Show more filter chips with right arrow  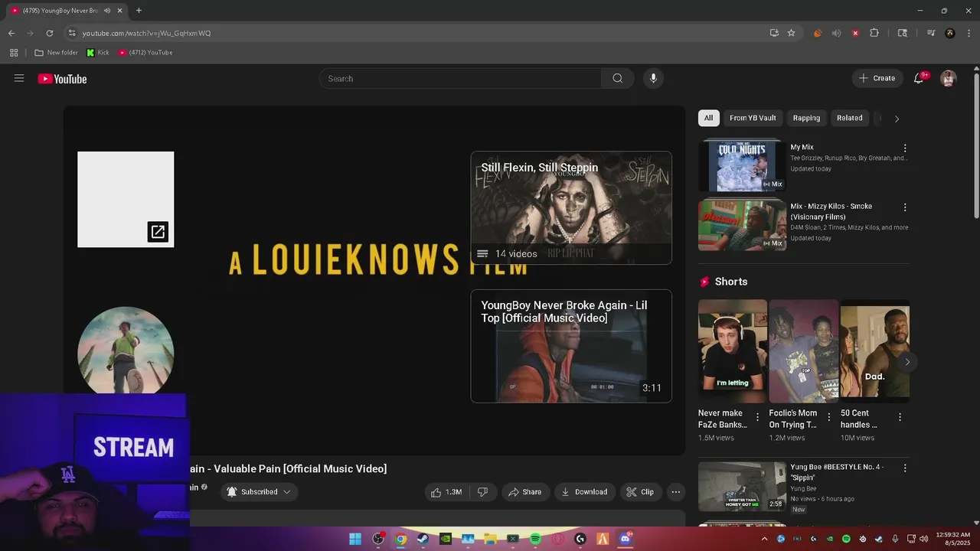point(897,119)
